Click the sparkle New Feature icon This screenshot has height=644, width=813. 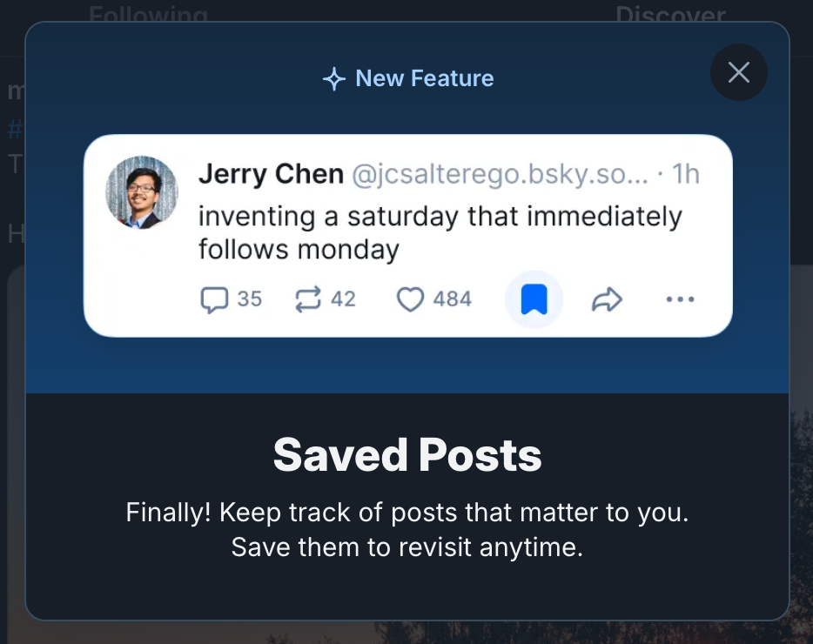pyautogui.click(x=333, y=78)
